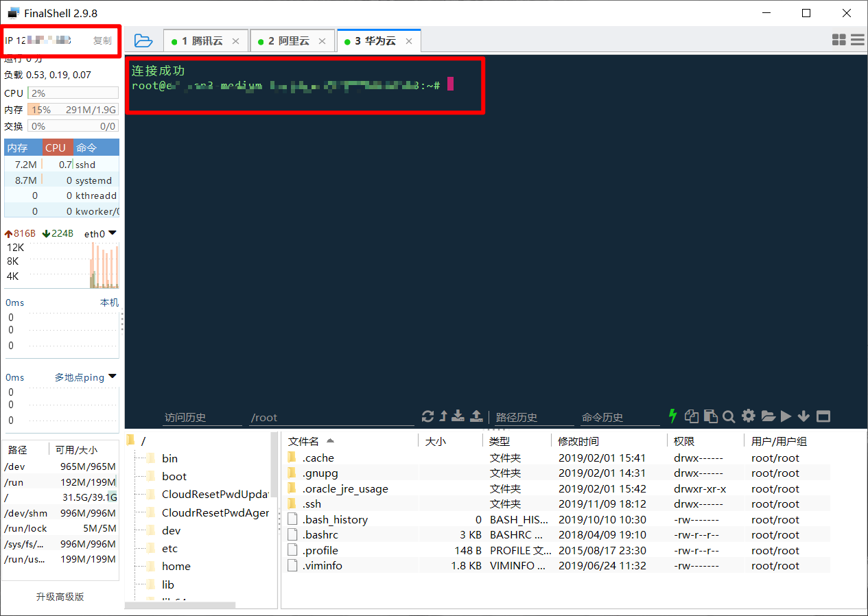Click the fullscreen window icon in terminal toolbar
Image resolution: width=868 pixels, height=616 pixels.
(823, 416)
